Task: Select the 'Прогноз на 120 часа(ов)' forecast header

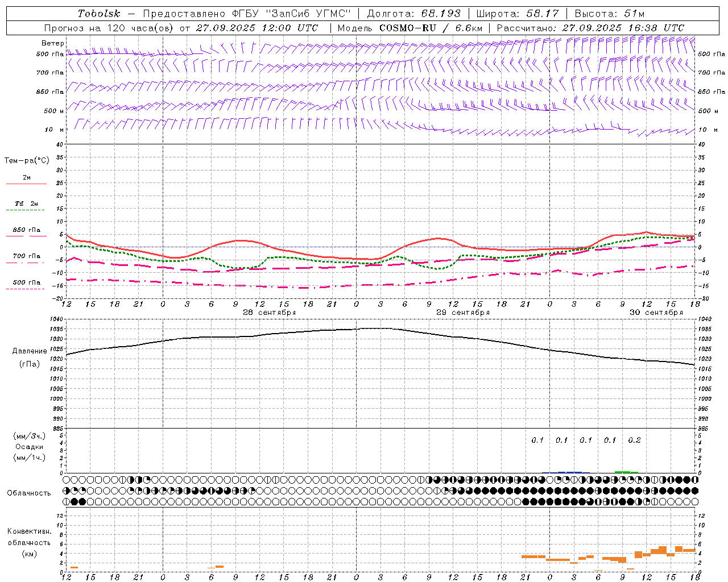Action: [109, 28]
